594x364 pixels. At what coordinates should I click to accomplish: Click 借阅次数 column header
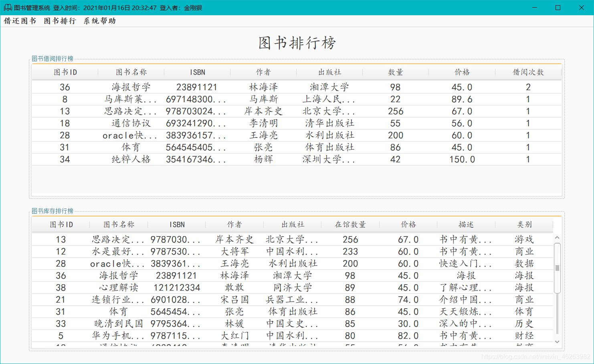(x=528, y=72)
